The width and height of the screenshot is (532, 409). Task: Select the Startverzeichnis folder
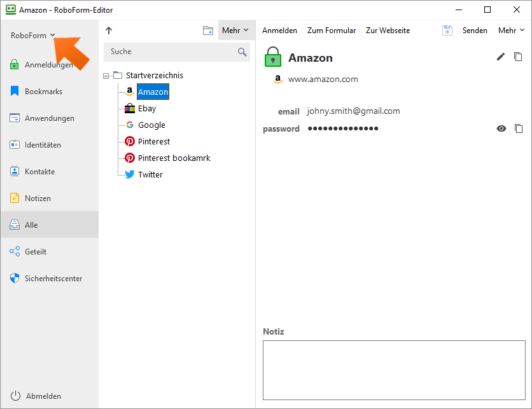[155, 75]
